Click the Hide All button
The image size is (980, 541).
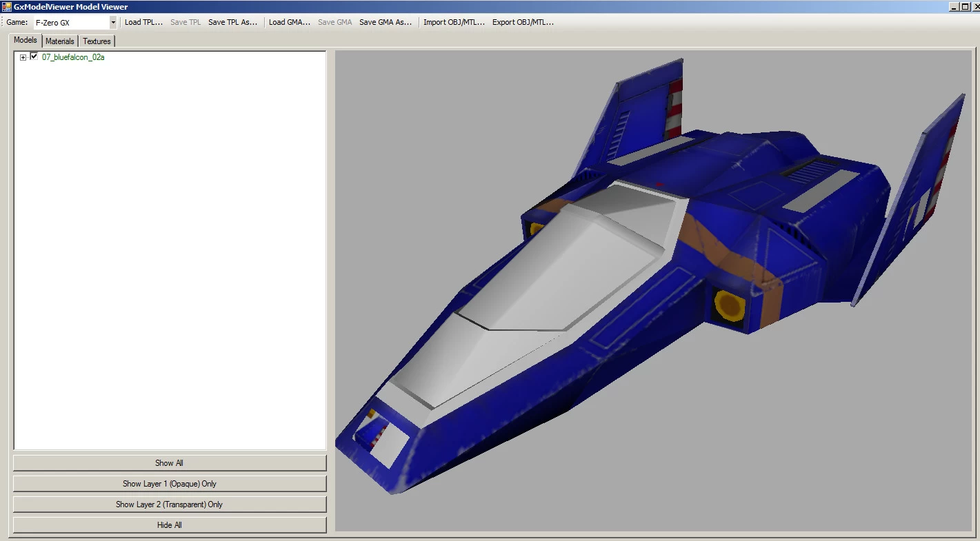tap(170, 525)
